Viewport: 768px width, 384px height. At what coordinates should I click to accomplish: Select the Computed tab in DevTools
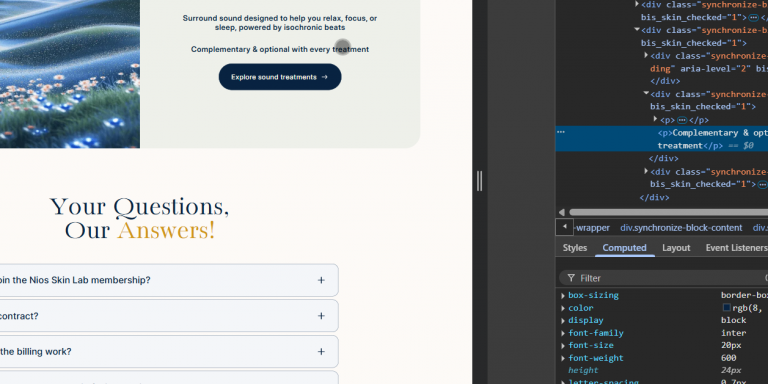coord(624,248)
